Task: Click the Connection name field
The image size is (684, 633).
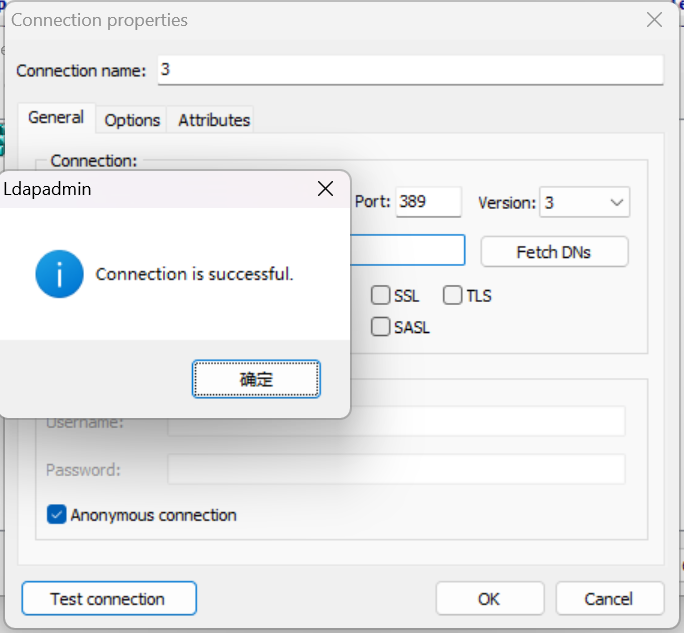Action: point(410,70)
